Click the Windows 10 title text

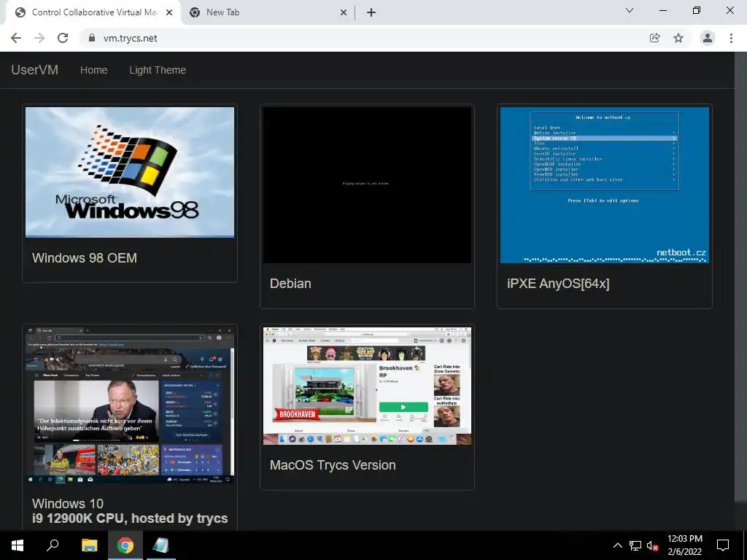coord(68,503)
